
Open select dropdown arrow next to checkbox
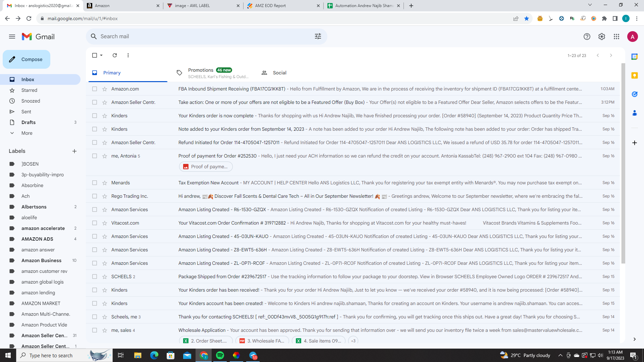coord(101,55)
